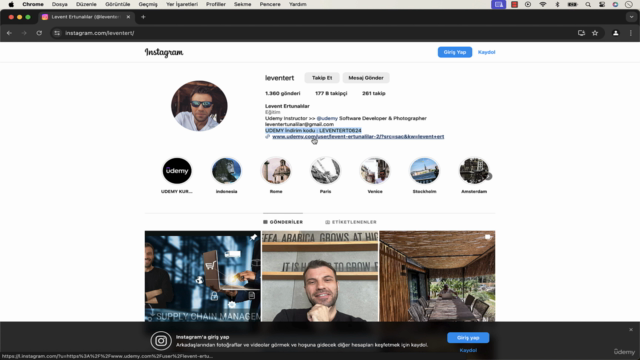Image resolution: width=640 pixels, height=360 pixels.
Task: Open the Stockholm story highlight
Action: (x=424, y=171)
